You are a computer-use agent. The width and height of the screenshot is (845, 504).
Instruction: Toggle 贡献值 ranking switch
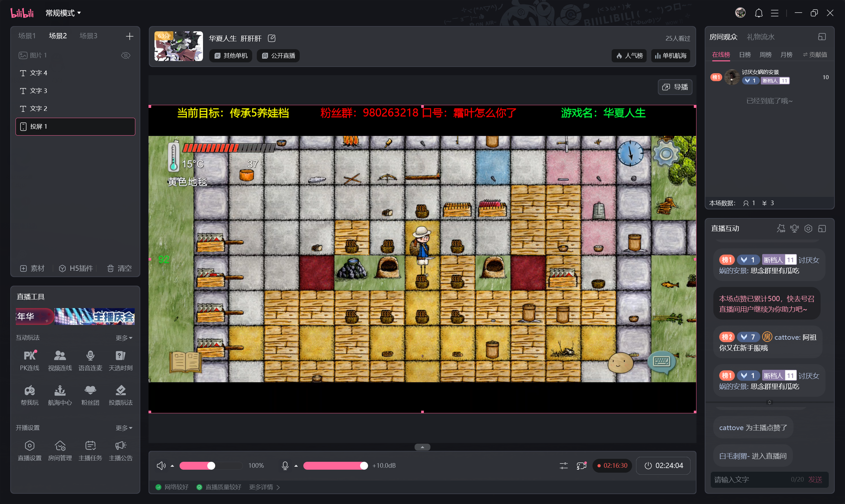click(x=815, y=55)
